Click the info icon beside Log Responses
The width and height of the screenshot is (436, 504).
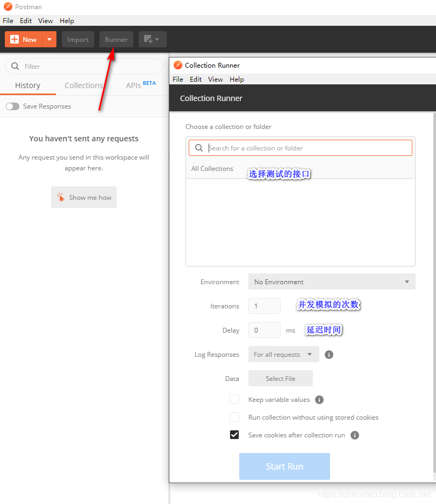328,355
